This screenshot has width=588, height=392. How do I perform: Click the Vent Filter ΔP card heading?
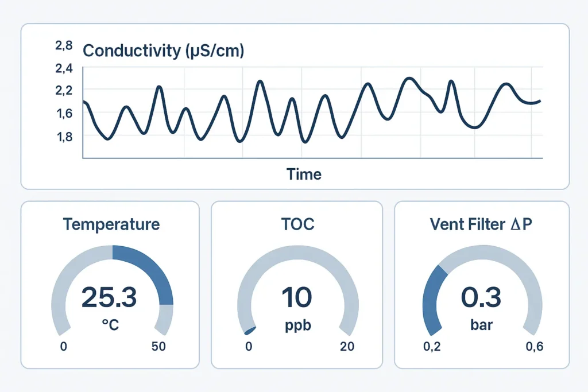point(481,224)
